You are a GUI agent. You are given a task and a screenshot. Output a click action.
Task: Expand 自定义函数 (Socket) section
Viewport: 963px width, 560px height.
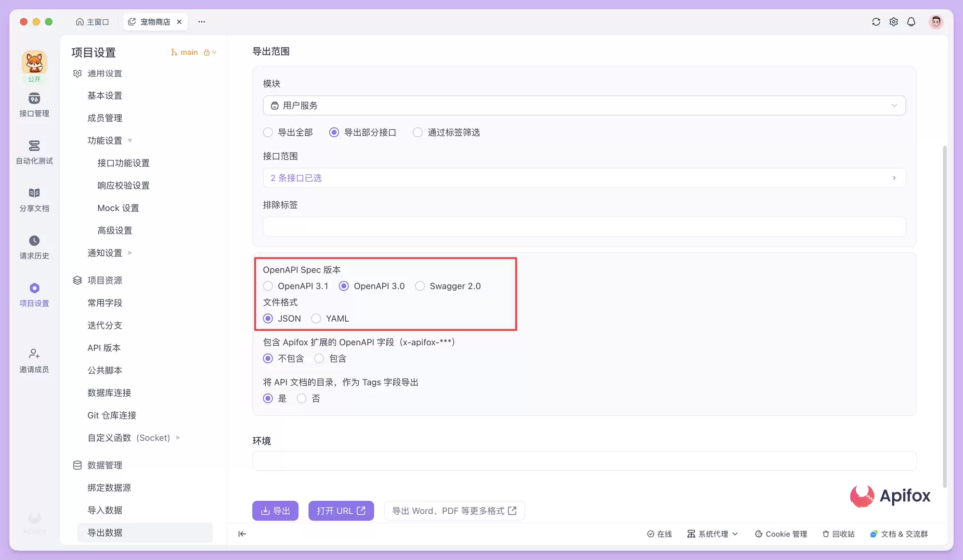coord(178,438)
